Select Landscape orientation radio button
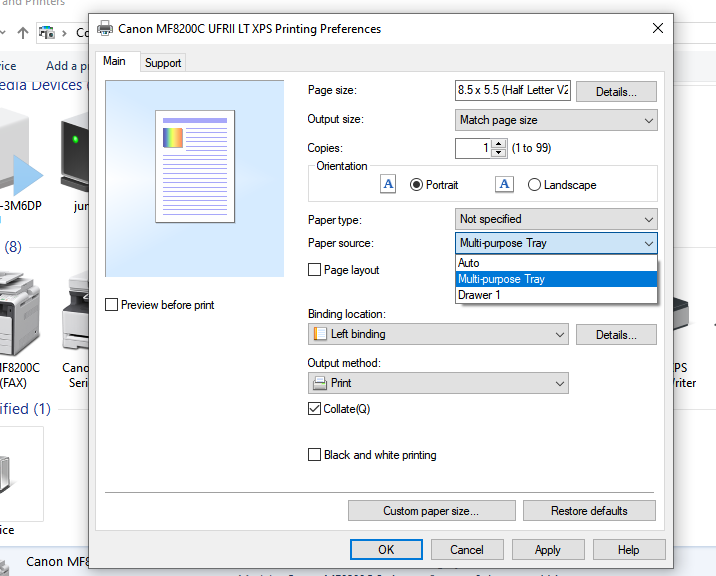 tap(534, 185)
